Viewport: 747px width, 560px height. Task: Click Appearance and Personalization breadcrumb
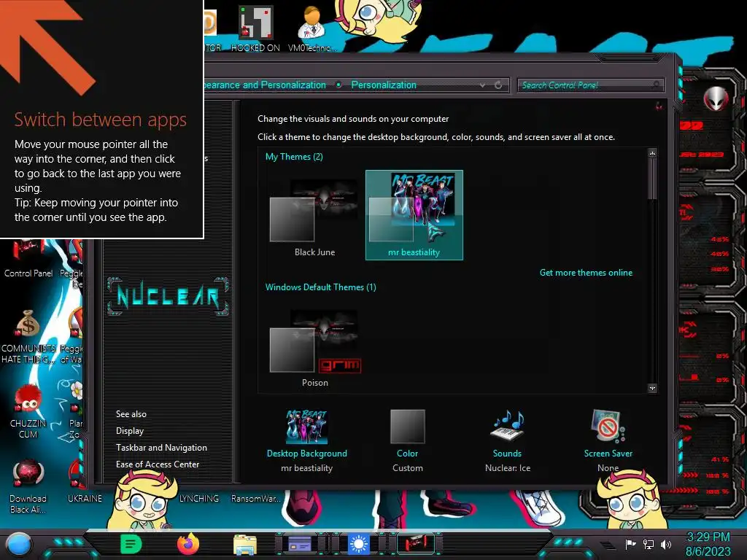click(x=265, y=85)
